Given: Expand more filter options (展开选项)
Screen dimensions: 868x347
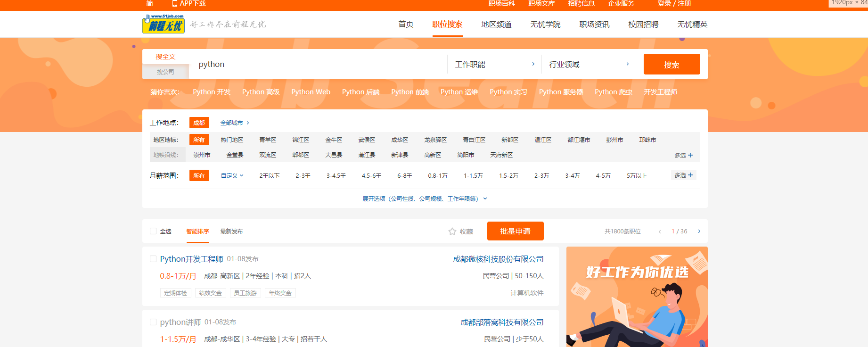Looking at the screenshot, I should [425, 199].
